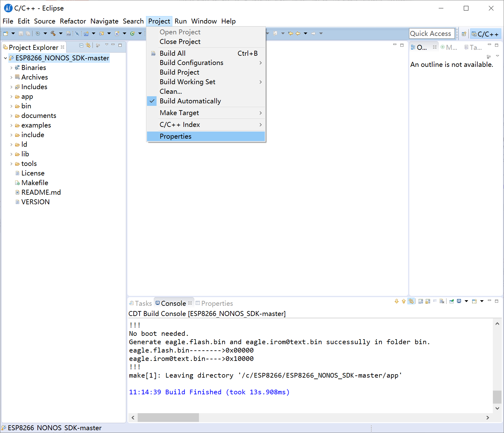This screenshot has height=433, width=504.
Task: Click the console scroll right arrow
Action: click(x=488, y=418)
